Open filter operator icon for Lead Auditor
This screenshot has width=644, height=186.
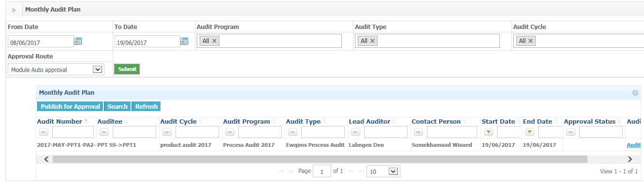(355, 132)
